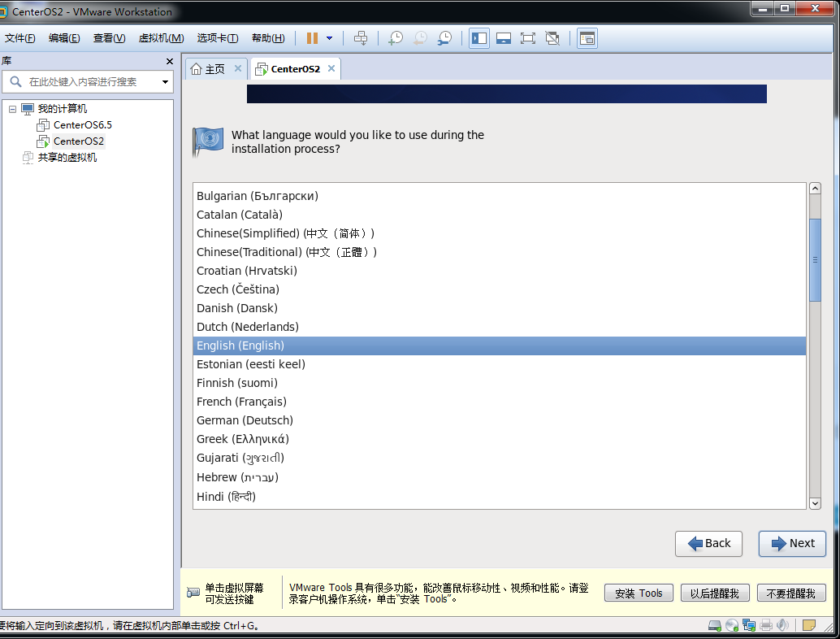Click the printer status icon
Image resolution: width=840 pixels, height=639 pixels.
tap(766, 625)
